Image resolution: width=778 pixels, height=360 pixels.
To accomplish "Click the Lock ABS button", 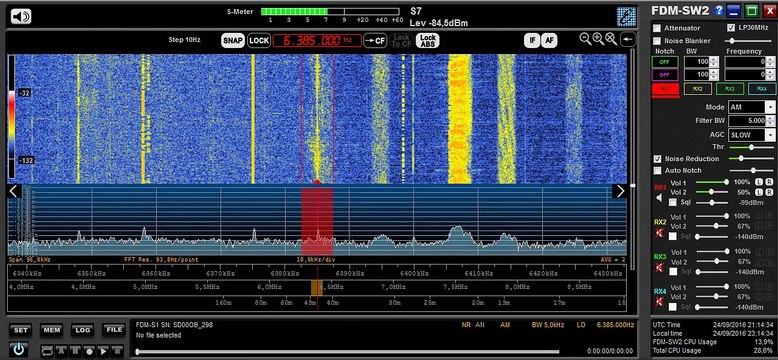I will (427, 41).
